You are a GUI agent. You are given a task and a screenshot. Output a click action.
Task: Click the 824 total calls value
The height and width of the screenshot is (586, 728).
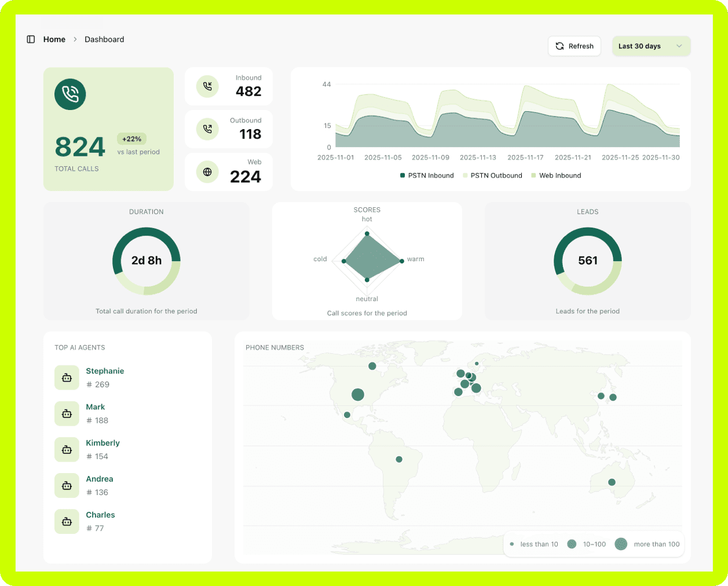click(80, 147)
